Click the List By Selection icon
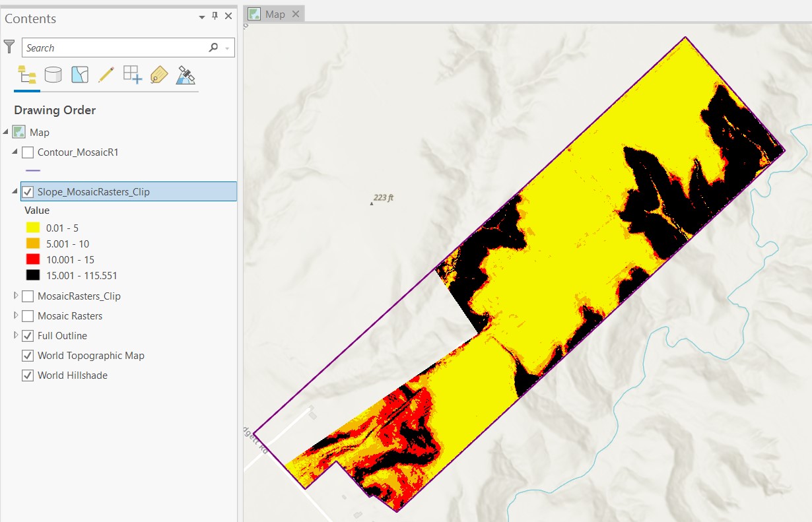 tap(80, 75)
